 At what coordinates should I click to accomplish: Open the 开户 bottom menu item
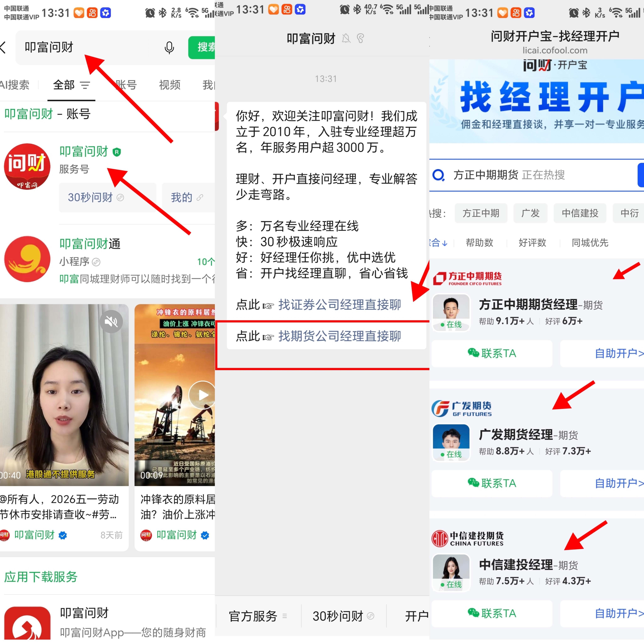[x=417, y=616]
